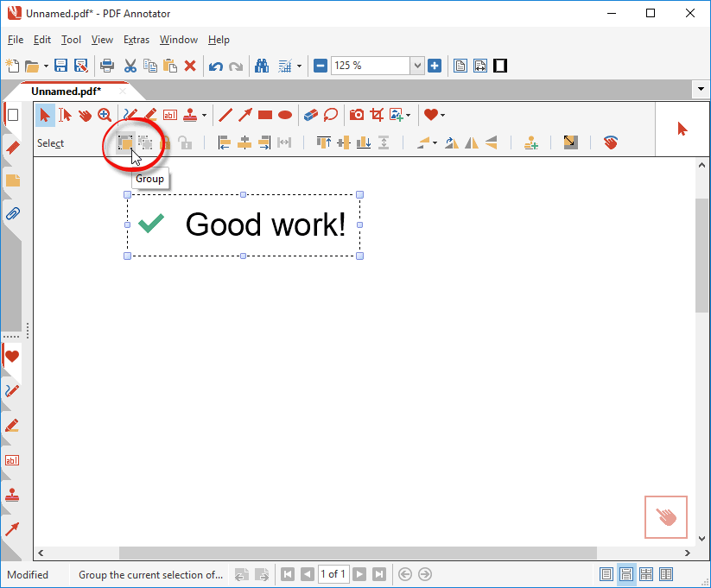Select the Crop tool
The width and height of the screenshot is (711, 588).
pos(377,115)
